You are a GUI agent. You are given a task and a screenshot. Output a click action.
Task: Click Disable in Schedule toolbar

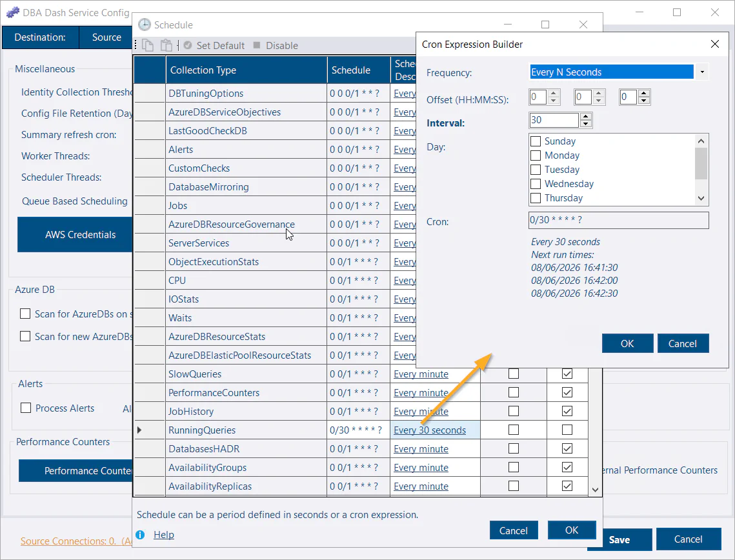[276, 45]
